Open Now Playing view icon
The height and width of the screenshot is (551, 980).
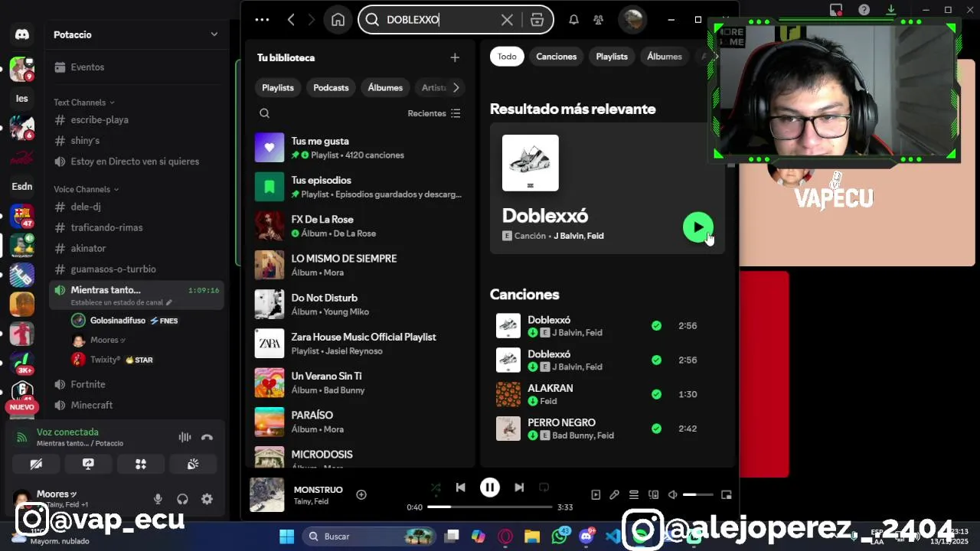[596, 495]
